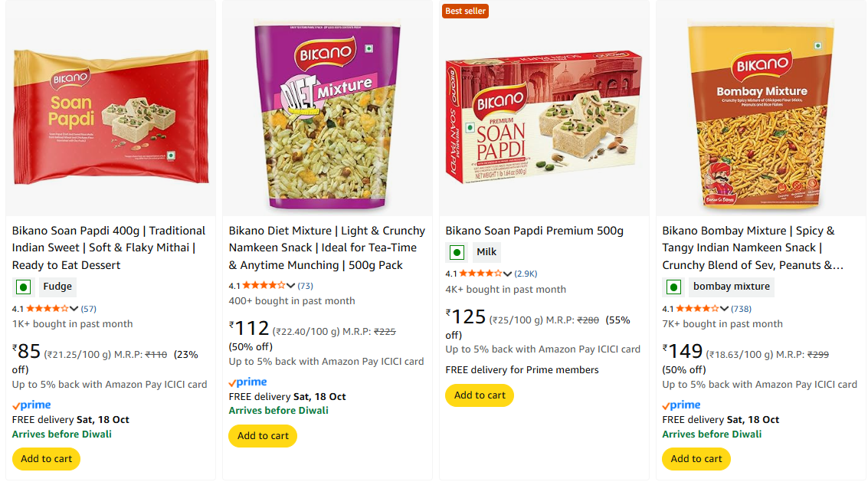Image resolution: width=868 pixels, height=482 pixels.
Task: Click vegetarian icon next to Milk tag
Action: tap(457, 252)
